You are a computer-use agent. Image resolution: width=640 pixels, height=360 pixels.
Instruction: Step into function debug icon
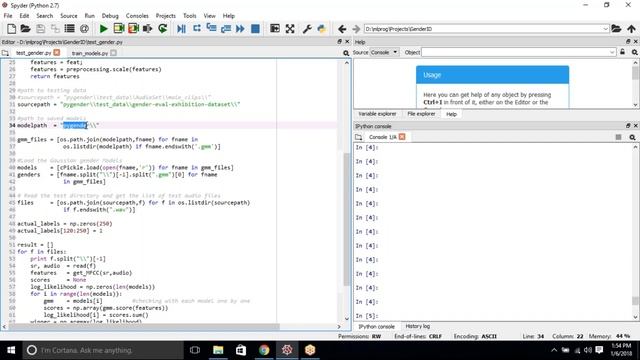point(211,29)
